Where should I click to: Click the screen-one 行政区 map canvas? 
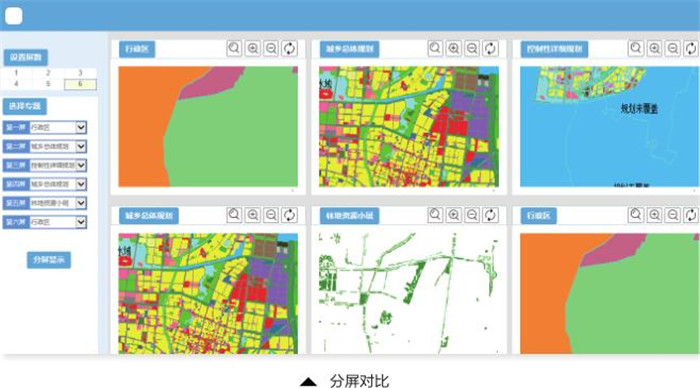(208, 127)
